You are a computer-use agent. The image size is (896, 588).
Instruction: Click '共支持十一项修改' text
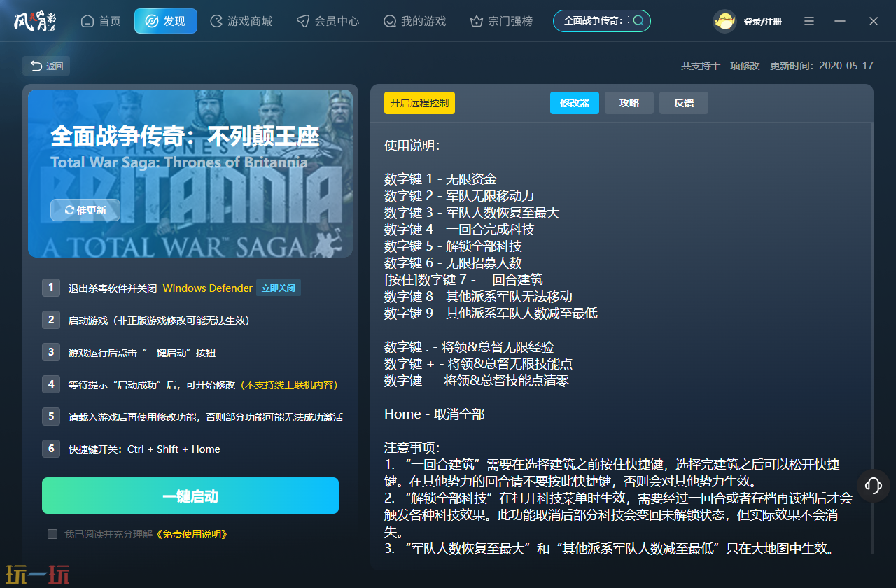(x=720, y=66)
